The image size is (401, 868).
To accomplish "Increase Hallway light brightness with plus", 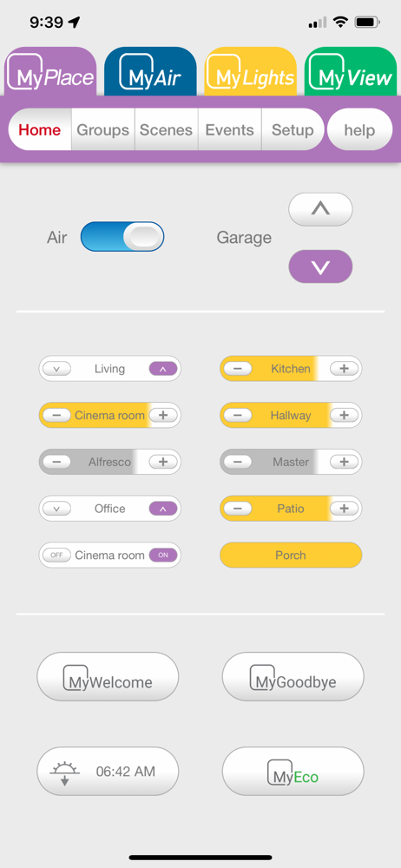I will 344,415.
